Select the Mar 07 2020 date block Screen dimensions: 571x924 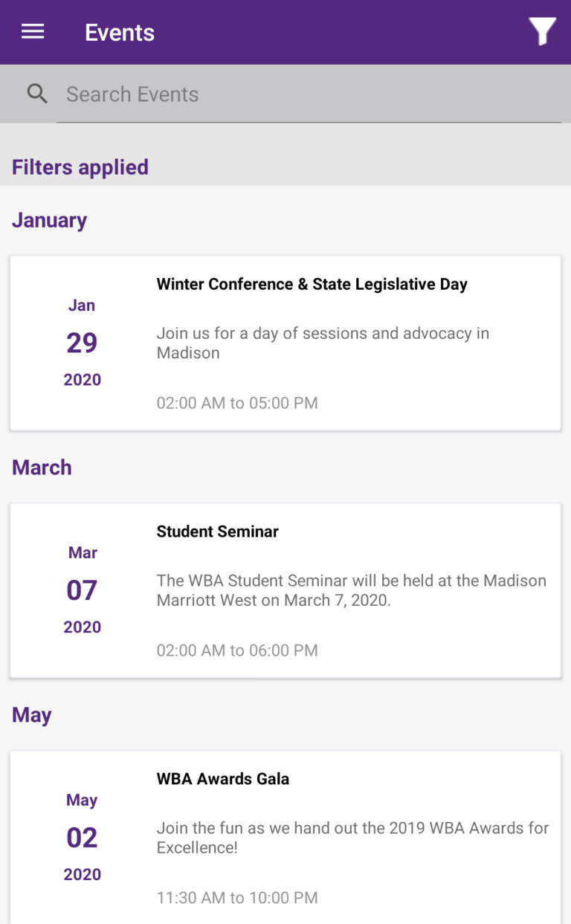pos(82,590)
